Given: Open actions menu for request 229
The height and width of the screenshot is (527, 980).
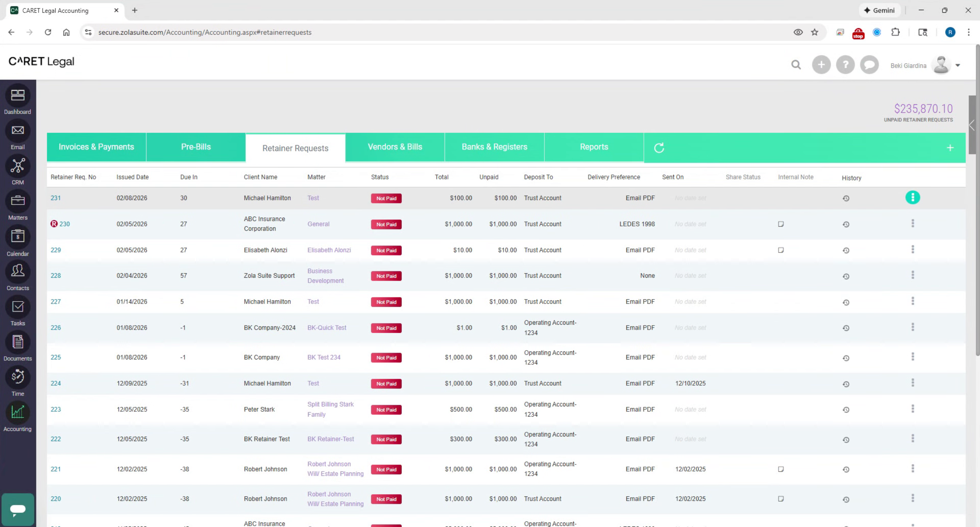Looking at the screenshot, I should click(x=913, y=250).
